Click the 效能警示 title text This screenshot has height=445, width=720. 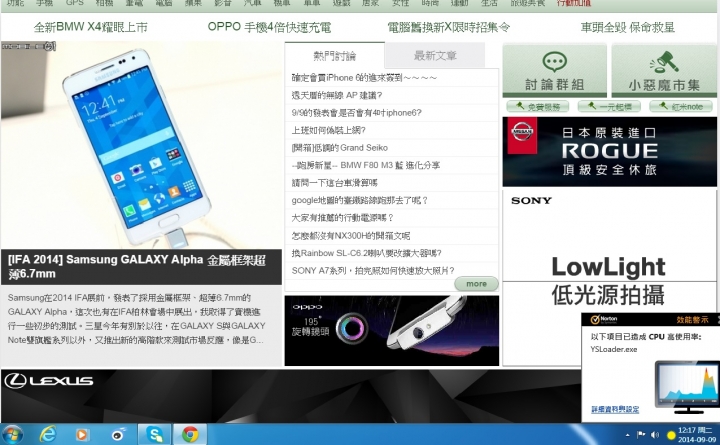click(692, 320)
